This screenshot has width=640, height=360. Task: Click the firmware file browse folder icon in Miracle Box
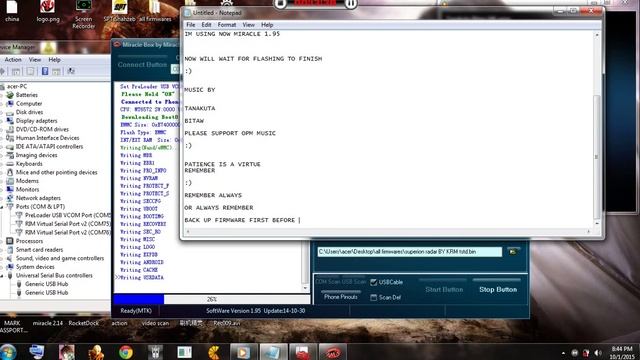click(513, 251)
